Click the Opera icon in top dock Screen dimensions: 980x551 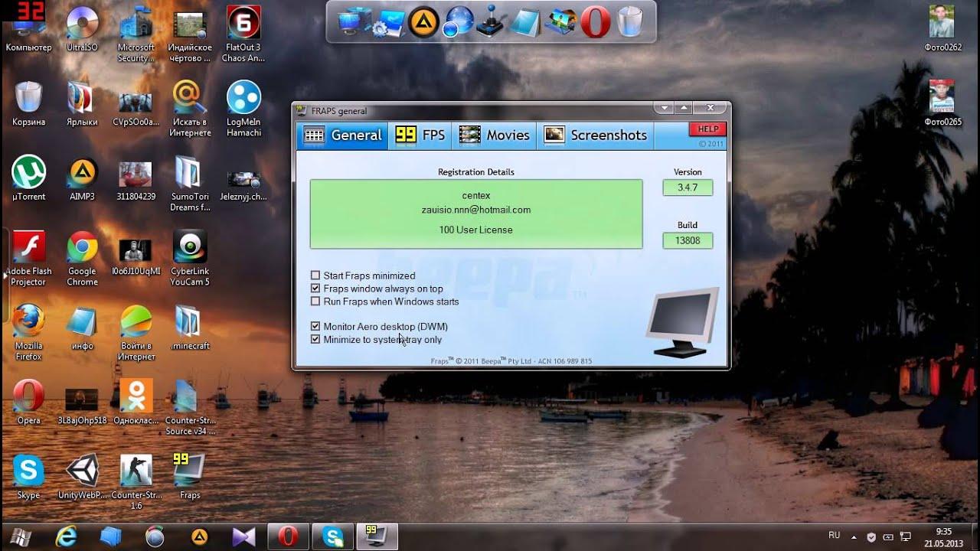(594, 22)
